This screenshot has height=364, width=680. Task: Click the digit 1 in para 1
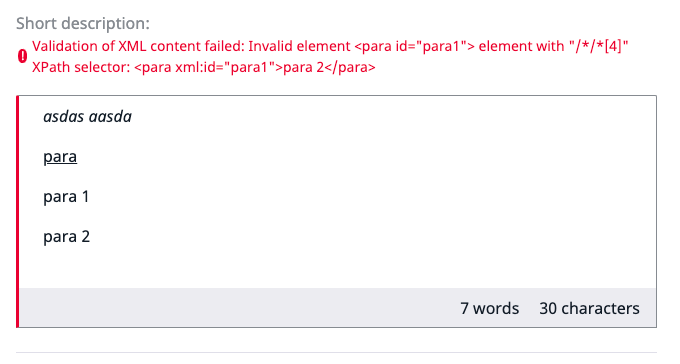pyautogui.click(x=85, y=197)
